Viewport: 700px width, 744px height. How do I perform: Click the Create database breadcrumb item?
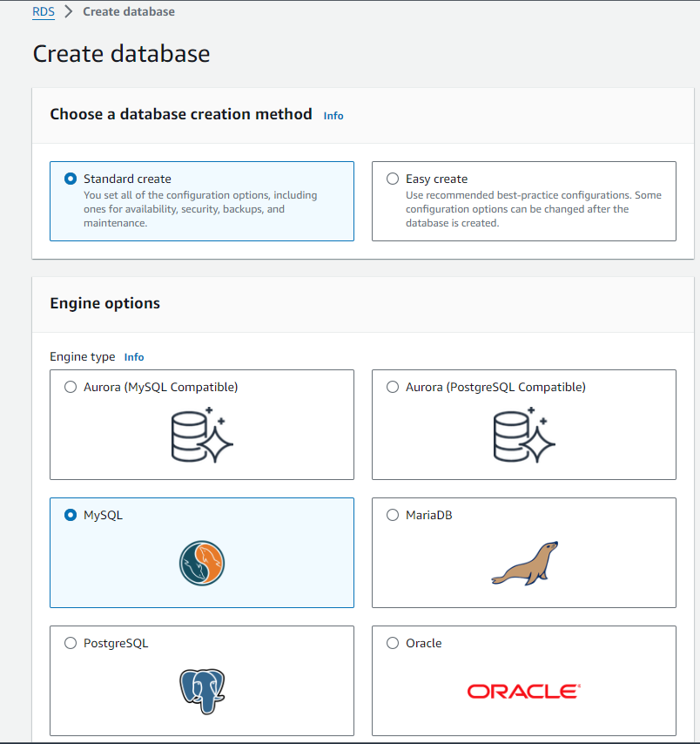[x=129, y=12]
